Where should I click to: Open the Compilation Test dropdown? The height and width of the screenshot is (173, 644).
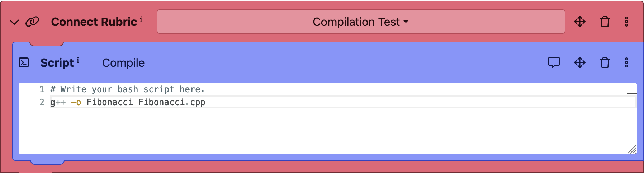tap(361, 22)
